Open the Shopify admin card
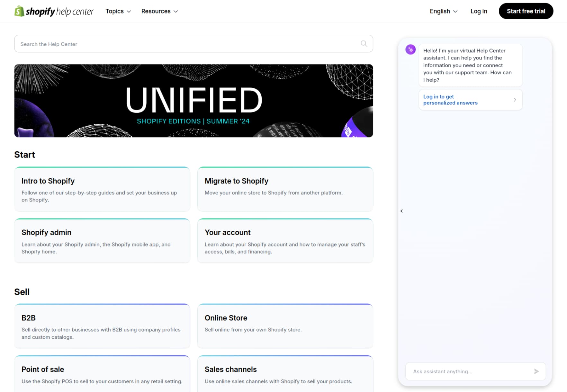Viewport: 567px width, 392px height. (x=102, y=241)
